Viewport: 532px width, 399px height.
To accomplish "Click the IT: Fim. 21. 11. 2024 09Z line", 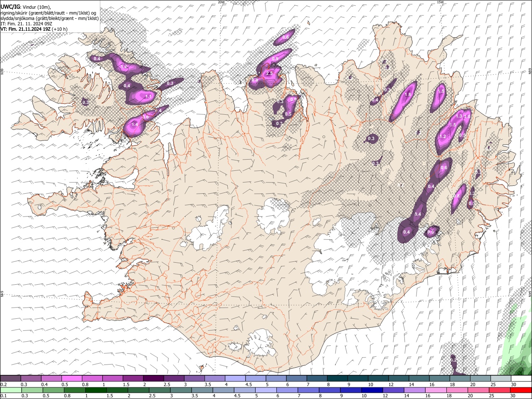I will (x=26, y=24).
